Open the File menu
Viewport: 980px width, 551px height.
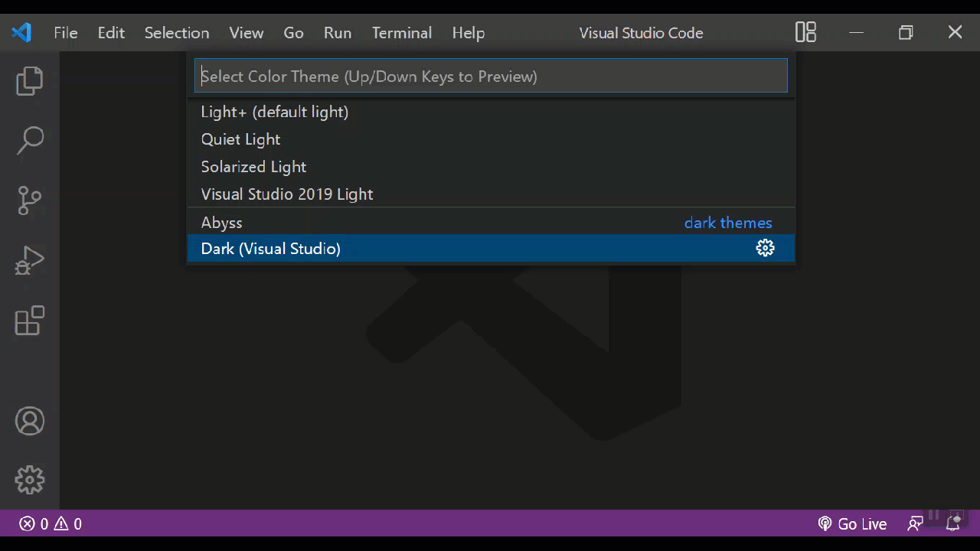[65, 33]
